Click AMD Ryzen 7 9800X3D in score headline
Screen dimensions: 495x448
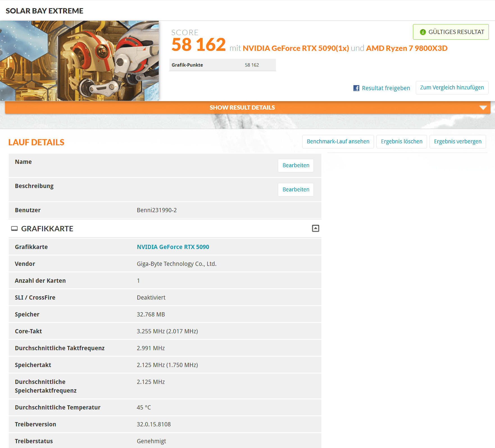407,48
